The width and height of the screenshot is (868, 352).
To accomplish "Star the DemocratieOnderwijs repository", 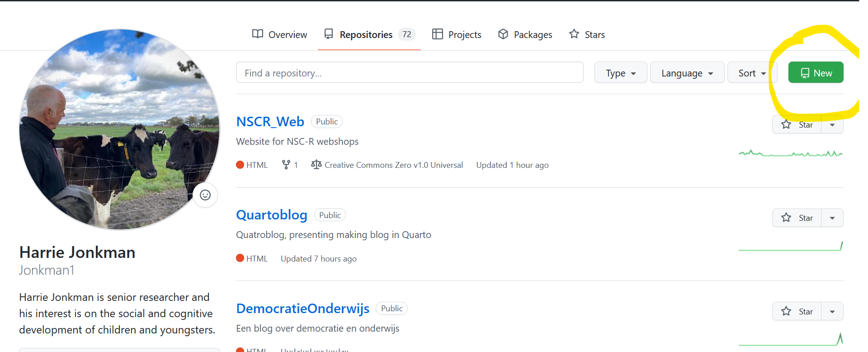I will (797, 311).
